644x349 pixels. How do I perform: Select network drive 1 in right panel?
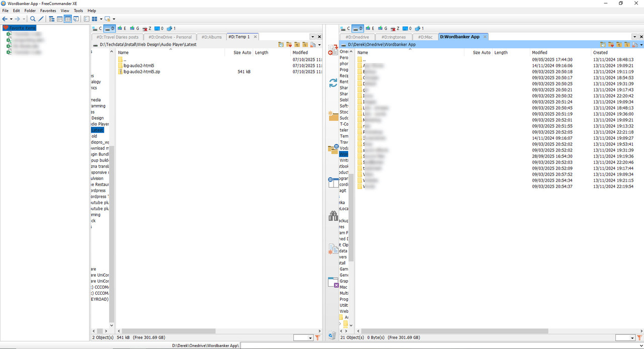tap(421, 29)
